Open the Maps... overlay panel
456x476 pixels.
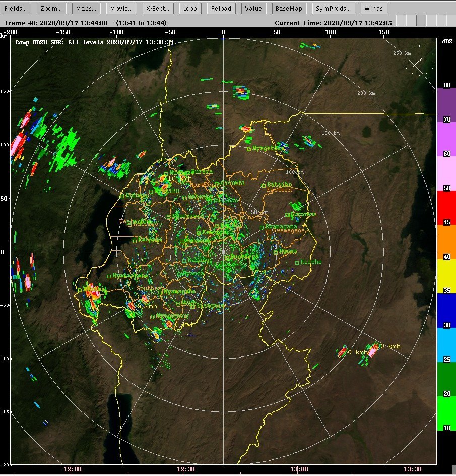click(x=86, y=8)
